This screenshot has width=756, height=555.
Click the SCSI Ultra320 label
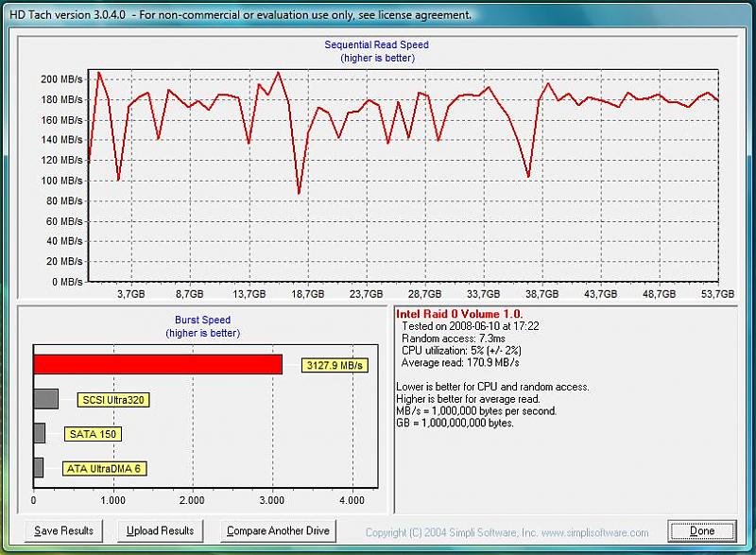click(113, 400)
